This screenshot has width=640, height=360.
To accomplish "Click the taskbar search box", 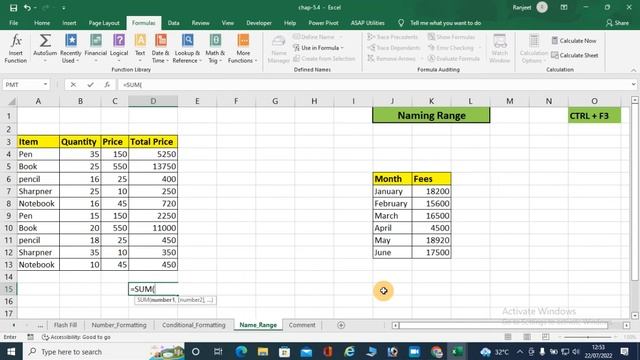I will [106, 351].
